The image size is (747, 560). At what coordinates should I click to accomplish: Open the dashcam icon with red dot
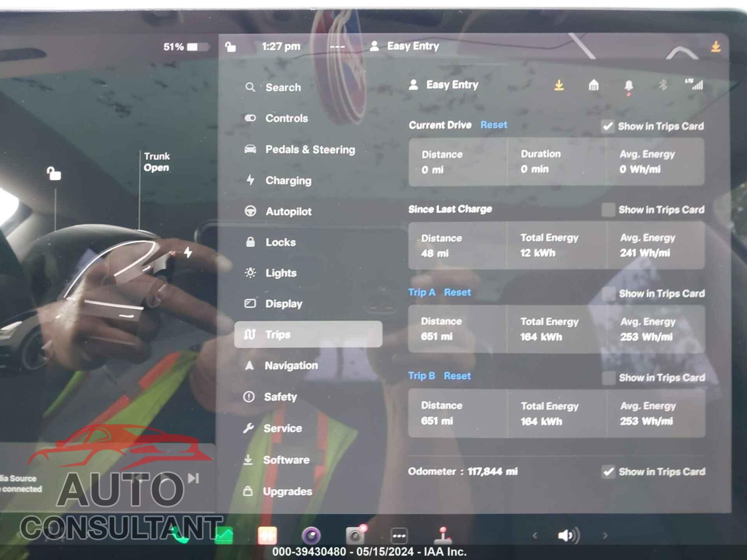coord(356,535)
